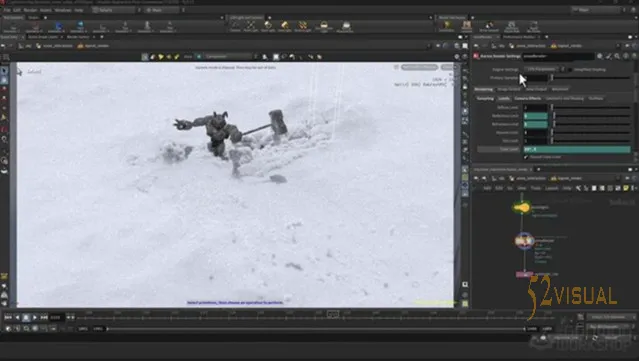Switch to the Limits sub-tab
The width and height of the screenshot is (639, 361).
(504, 99)
